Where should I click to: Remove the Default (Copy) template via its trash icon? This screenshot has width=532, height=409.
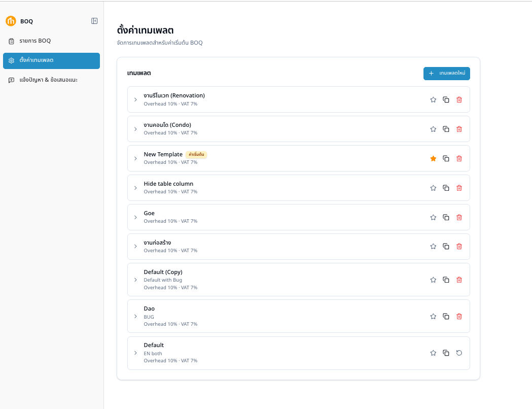(x=459, y=280)
